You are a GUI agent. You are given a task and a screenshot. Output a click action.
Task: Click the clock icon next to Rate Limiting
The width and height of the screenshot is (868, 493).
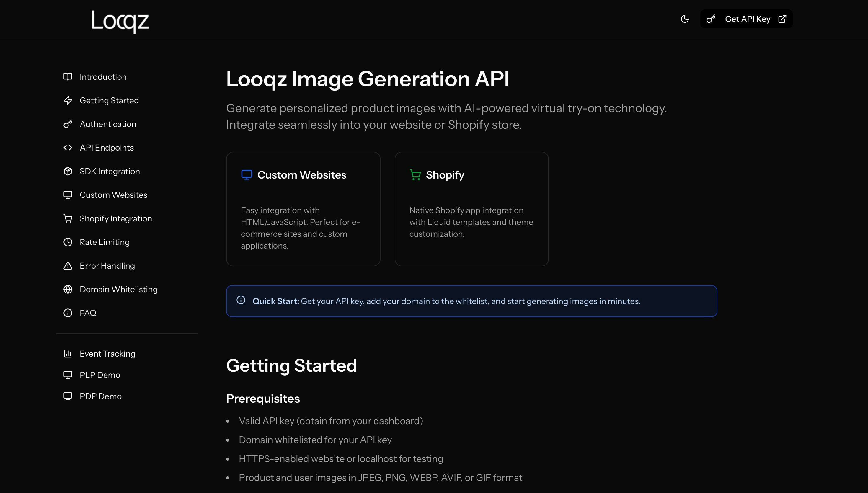tap(68, 242)
